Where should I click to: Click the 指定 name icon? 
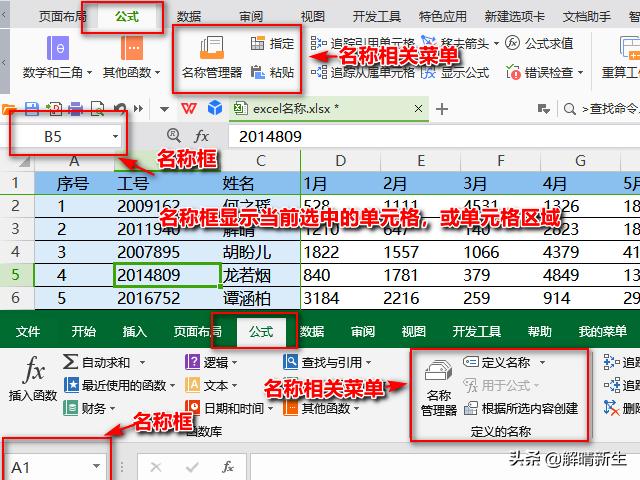(257, 43)
